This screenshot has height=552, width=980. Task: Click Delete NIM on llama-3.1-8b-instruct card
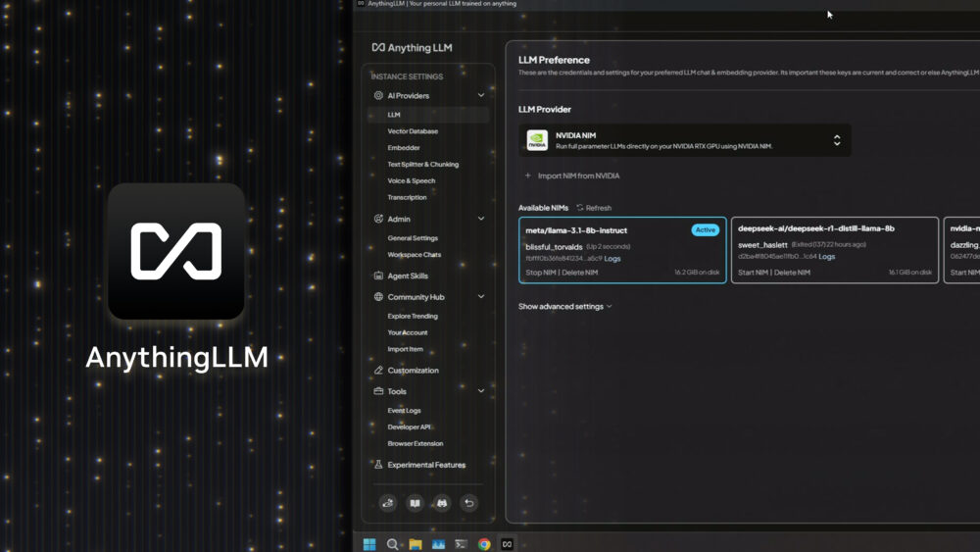pos(580,273)
